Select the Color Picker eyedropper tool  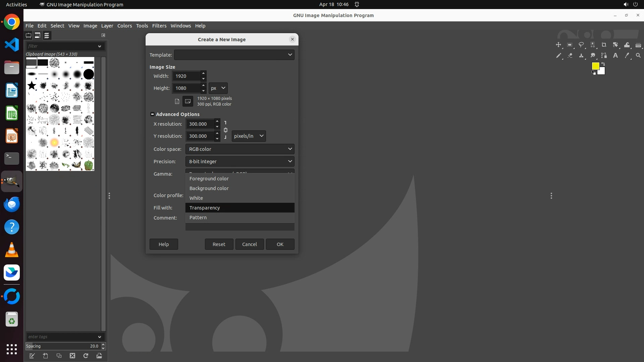point(627,56)
